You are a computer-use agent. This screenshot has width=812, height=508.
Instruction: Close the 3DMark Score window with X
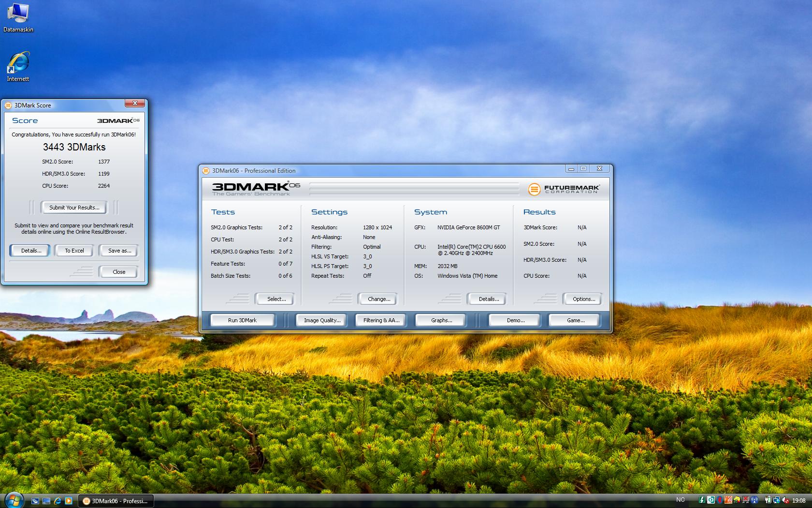(x=135, y=103)
